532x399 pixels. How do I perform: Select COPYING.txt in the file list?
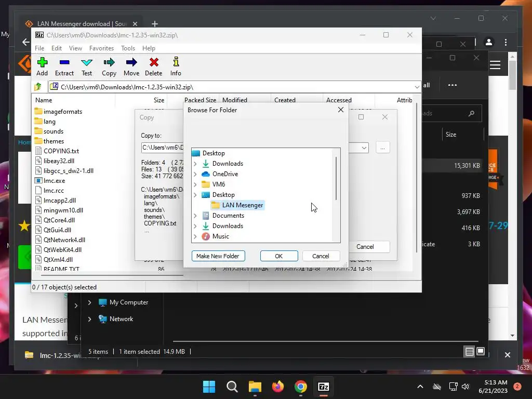pyautogui.click(x=57, y=151)
